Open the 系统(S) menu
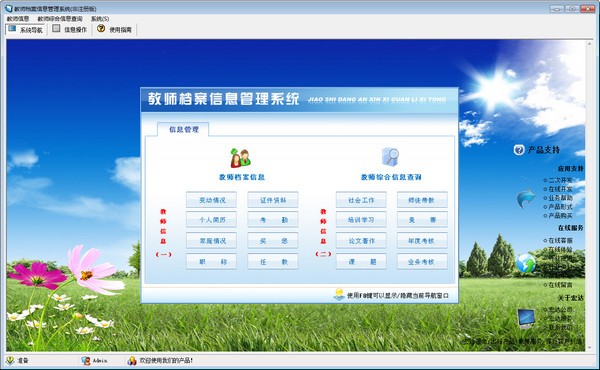 [x=100, y=19]
